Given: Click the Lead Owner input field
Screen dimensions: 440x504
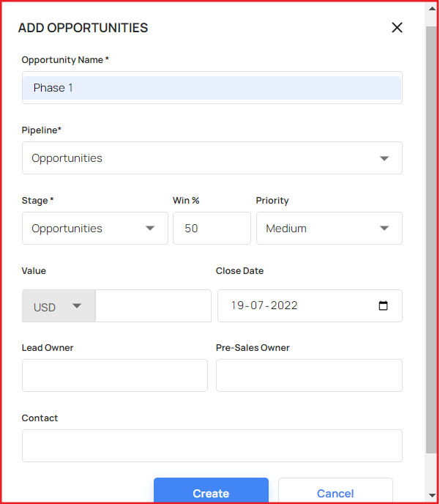Looking at the screenshot, I should pyautogui.click(x=115, y=375).
